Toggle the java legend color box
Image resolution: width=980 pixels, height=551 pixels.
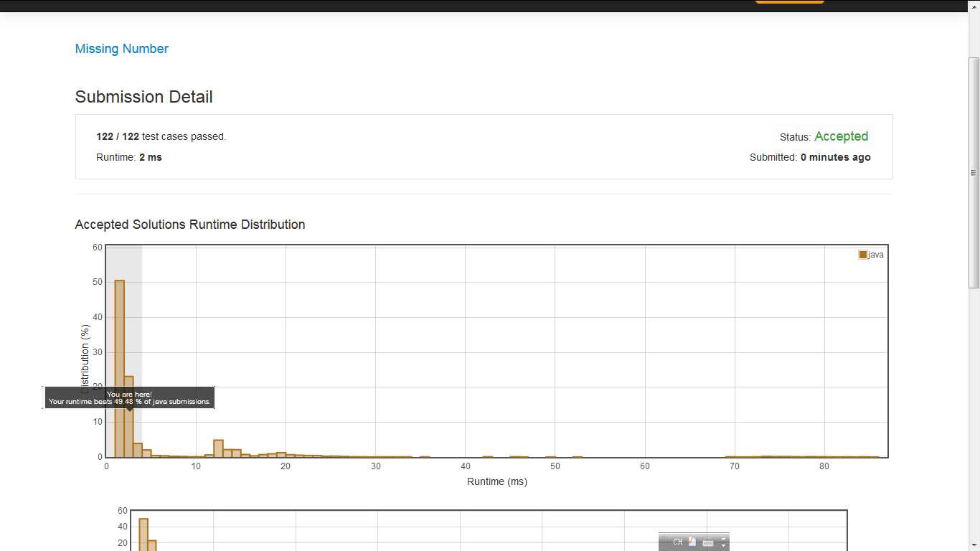click(x=863, y=255)
